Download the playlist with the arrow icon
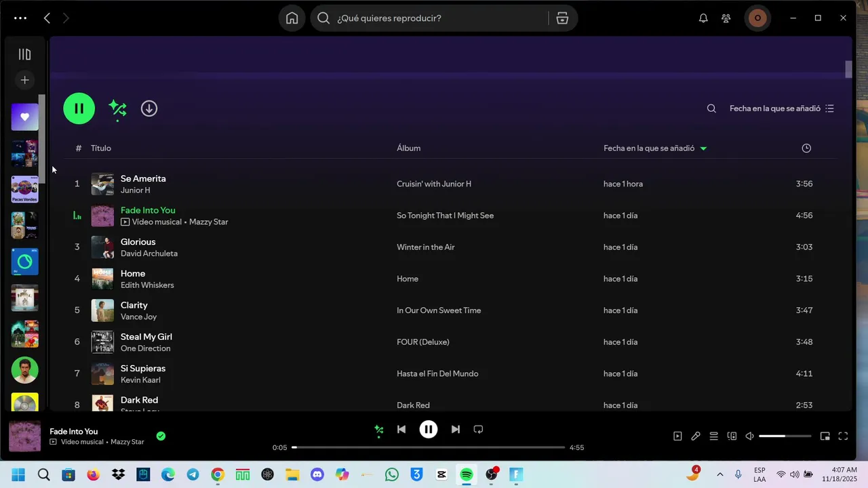This screenshot has height=488, width=868. [149, 108]
